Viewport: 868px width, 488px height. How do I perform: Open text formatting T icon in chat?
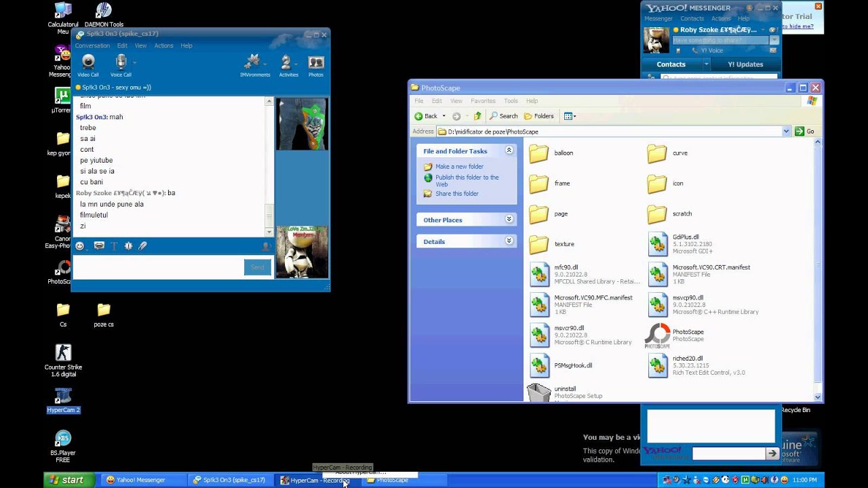(x=114, y=246)
